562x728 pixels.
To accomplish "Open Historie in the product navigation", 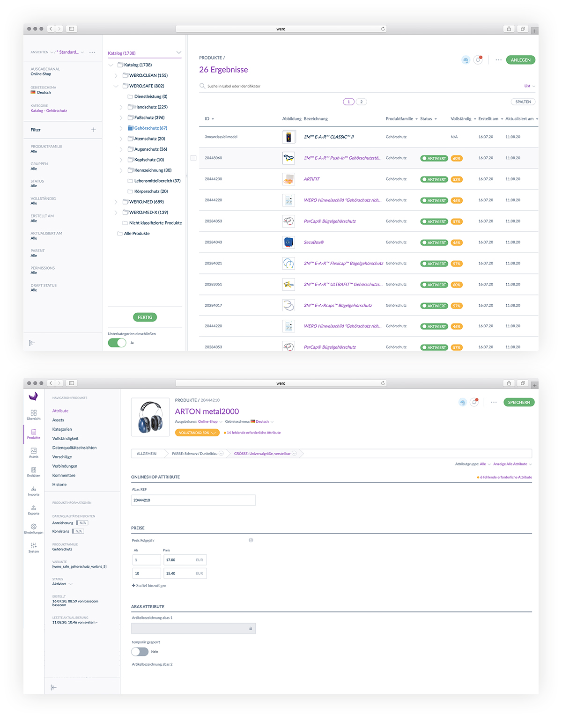I will click(x=59, y=485).
